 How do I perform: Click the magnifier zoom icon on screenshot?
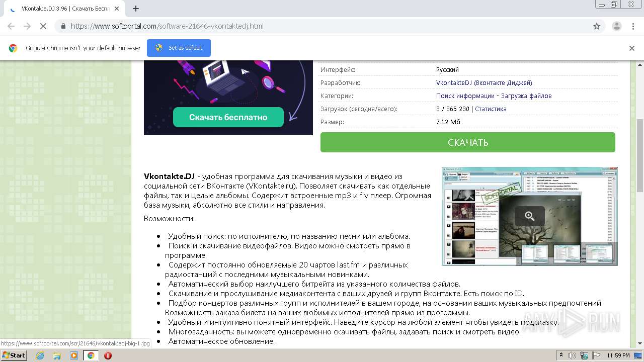[529, 216]
